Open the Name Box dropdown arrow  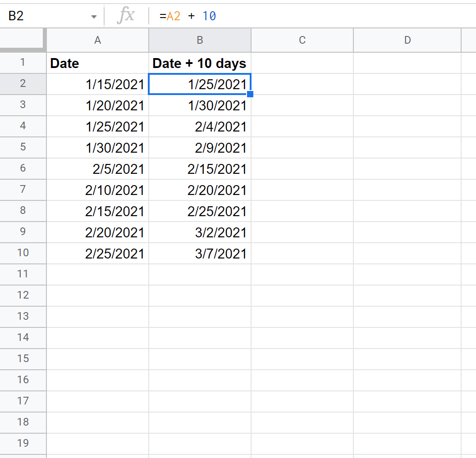[x=94, y=17]
